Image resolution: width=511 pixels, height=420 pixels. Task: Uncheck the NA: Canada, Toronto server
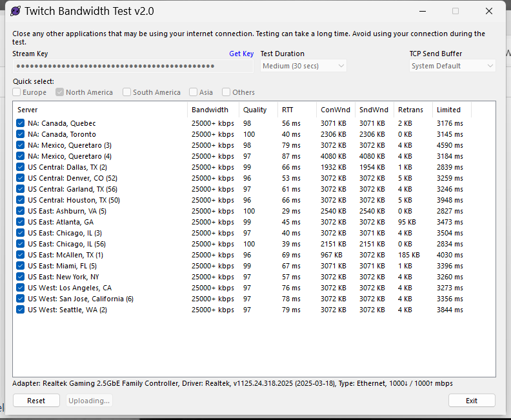pyautogui.click(x=20, y=134)
